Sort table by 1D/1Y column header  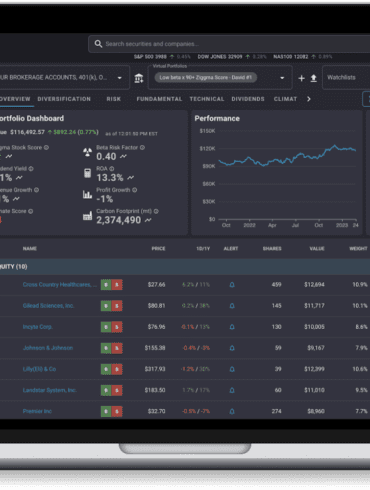[203, 249]
